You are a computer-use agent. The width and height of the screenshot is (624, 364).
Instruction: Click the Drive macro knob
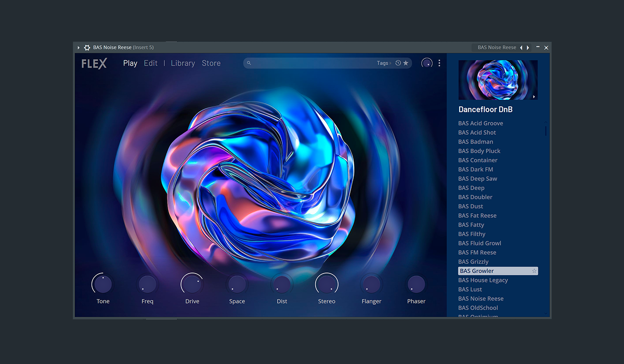point(192,284)
